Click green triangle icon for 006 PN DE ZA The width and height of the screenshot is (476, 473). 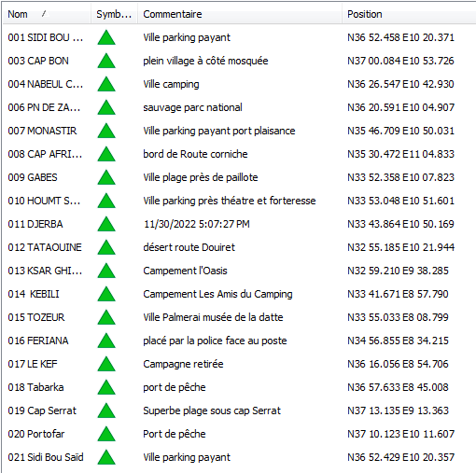tap(106, 107)
